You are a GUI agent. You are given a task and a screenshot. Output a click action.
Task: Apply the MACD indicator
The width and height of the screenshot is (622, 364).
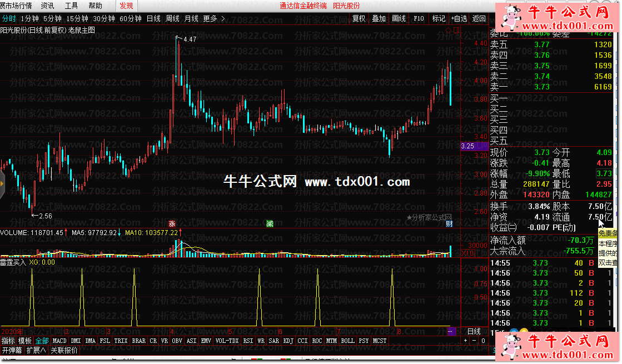[x=59, y=341]
